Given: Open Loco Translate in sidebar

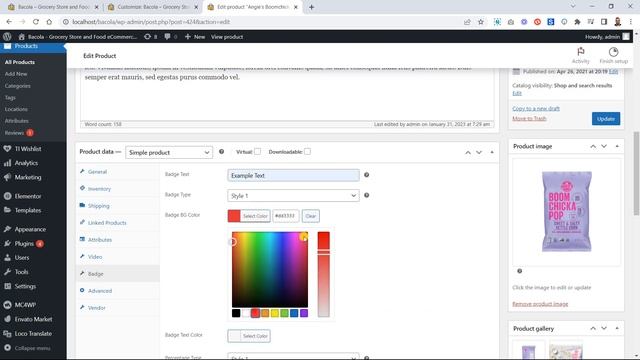Looking at the screenshot, I should pyautogui.click(x=33, y=333).
